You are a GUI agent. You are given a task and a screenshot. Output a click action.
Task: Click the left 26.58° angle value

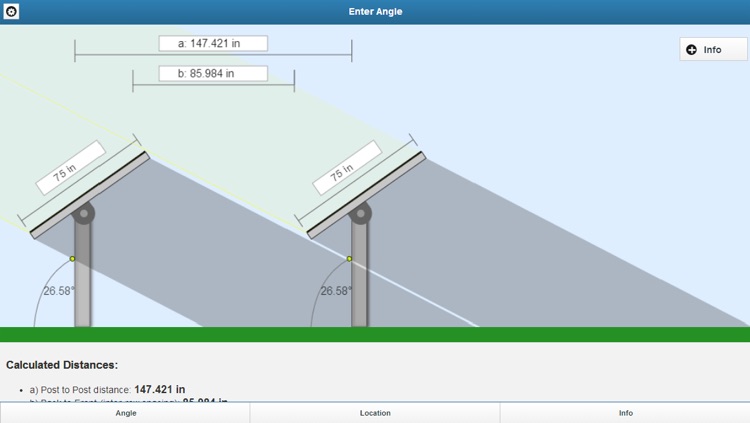[x=59, y=291]
